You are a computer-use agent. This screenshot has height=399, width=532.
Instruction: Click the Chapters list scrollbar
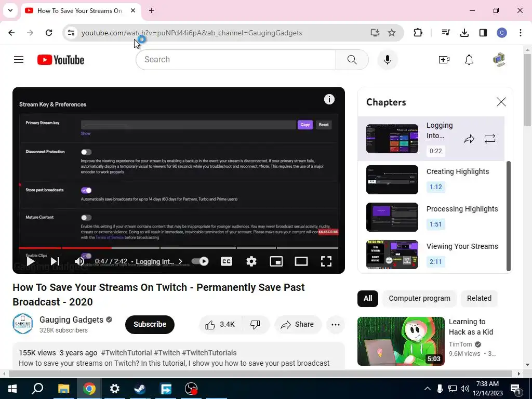[x=508, y=216]
